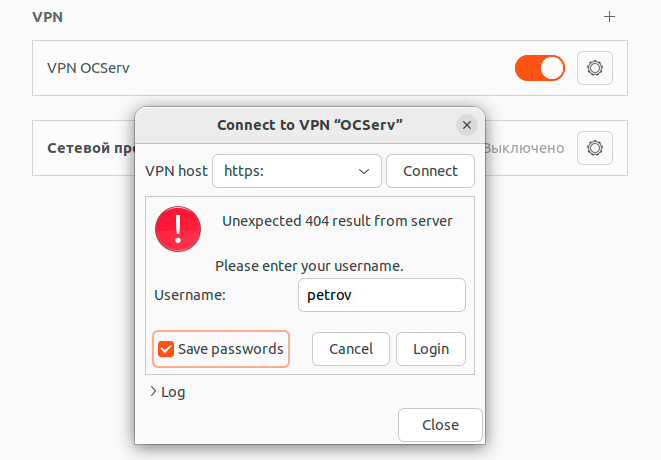This screenshot has width=661, height=460.
Task: Turn off the VPN OCServ switch
Action: (x=539, y=68)
